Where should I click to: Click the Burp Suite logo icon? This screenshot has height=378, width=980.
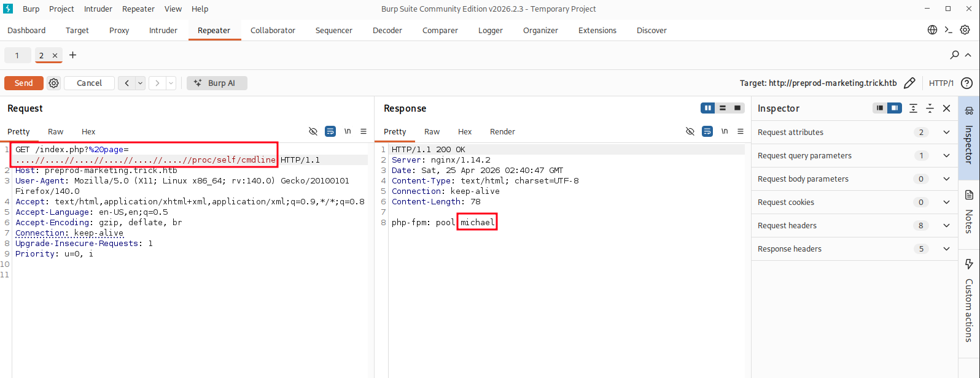pyautogui.click(x=8, y=9)
